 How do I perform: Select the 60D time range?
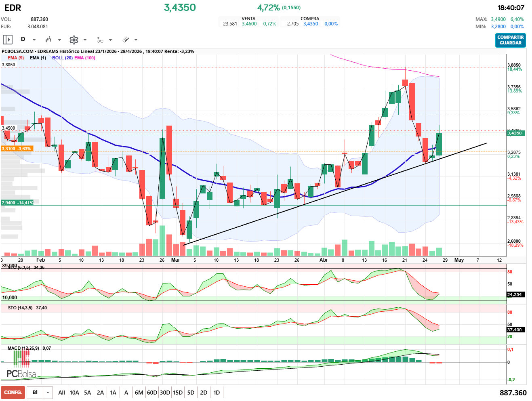pyautogui.click(x=152, y=393)
